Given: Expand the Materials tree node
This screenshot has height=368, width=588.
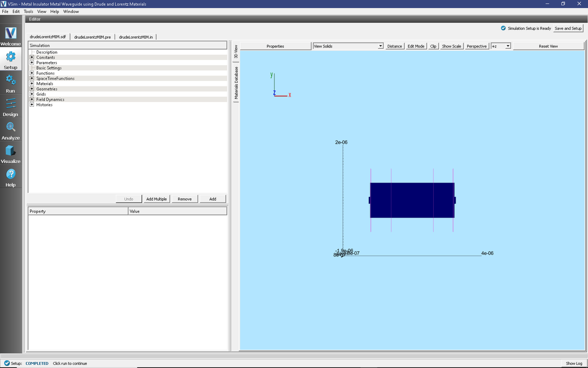Looking at the screenshot, I should 32,84.
